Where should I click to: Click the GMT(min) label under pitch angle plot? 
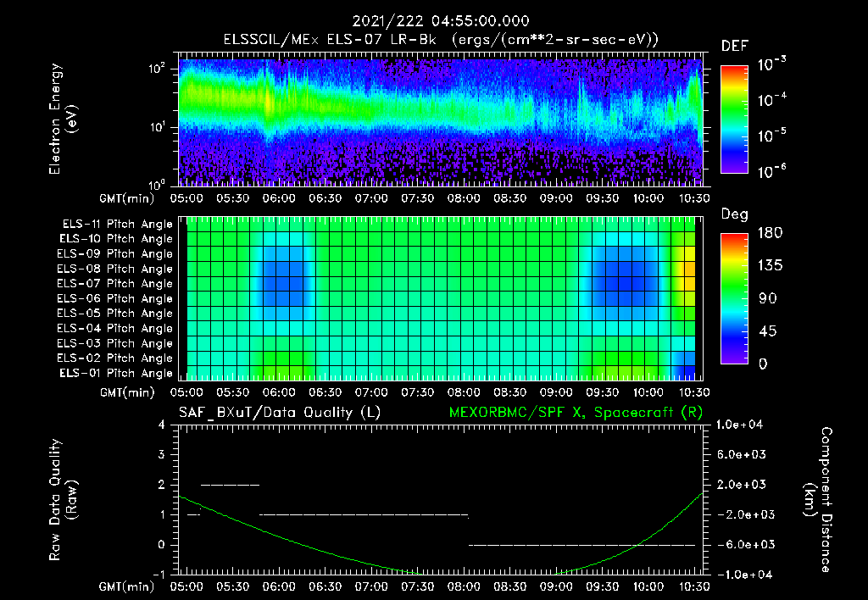(127, 392)
